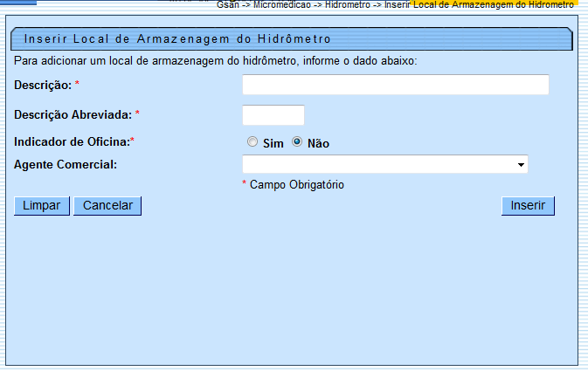Submit the form with Inserir

pos(528,205)
